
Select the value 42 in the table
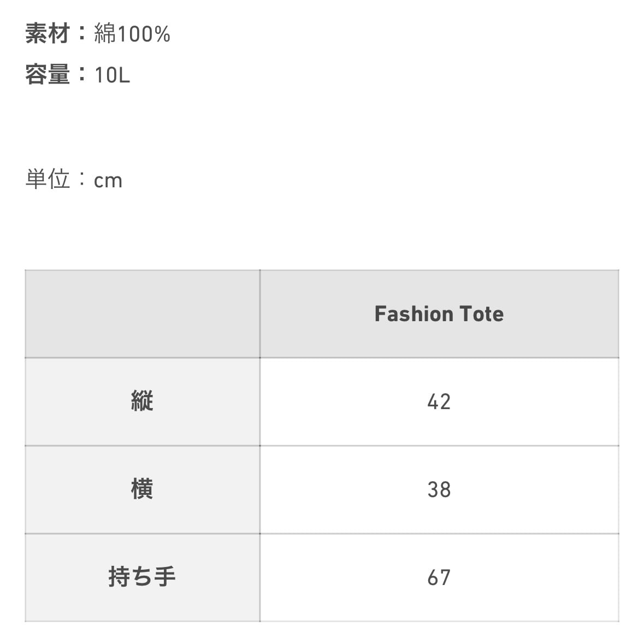pos(439,402)
